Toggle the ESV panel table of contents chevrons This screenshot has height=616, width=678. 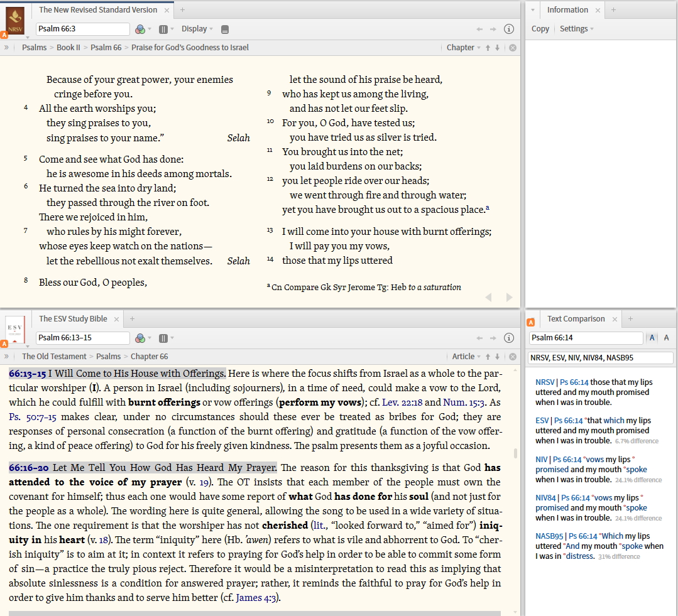6,357
